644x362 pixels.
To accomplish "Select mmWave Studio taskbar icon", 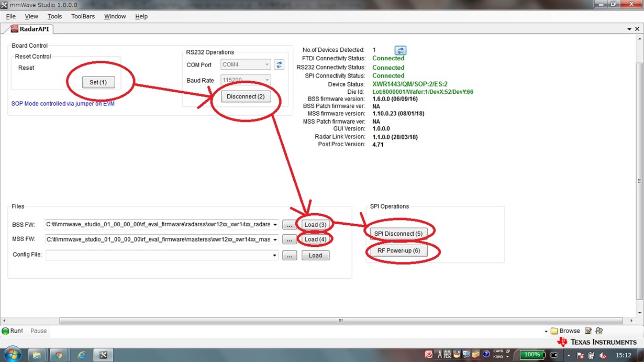I will [104, 355].
